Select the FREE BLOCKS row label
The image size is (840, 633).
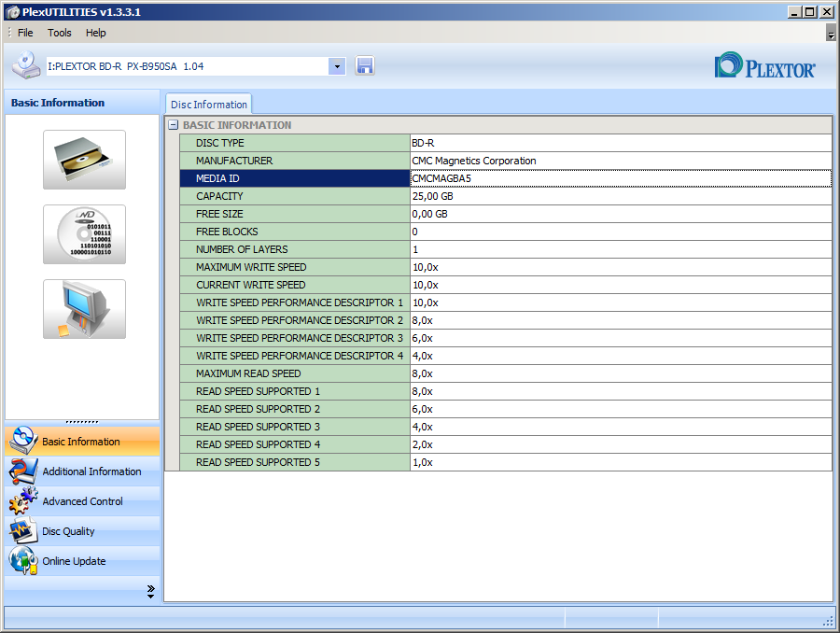(x=295, y=232)
